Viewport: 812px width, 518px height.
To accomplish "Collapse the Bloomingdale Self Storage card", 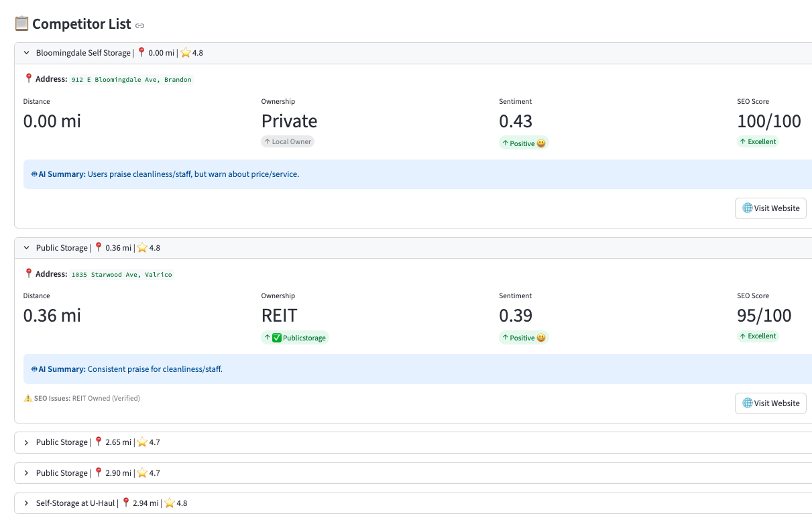I will coord(25,52).
